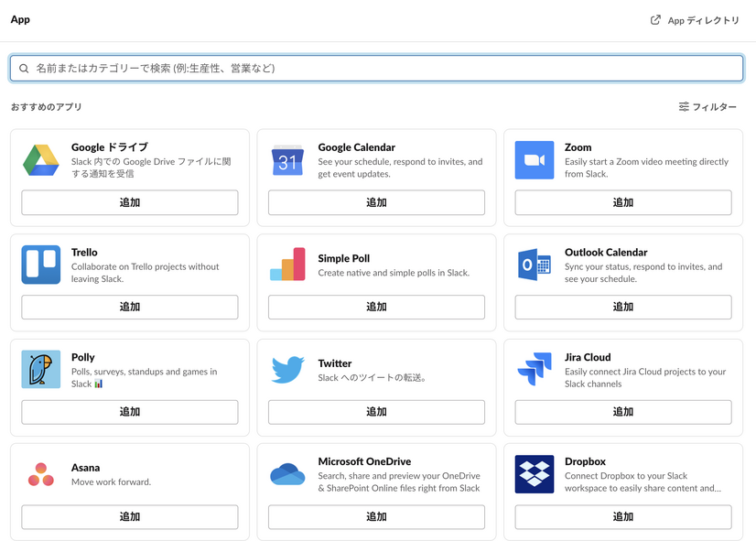
Task: Click the Twitter bird icon
Action: [287, 370]
